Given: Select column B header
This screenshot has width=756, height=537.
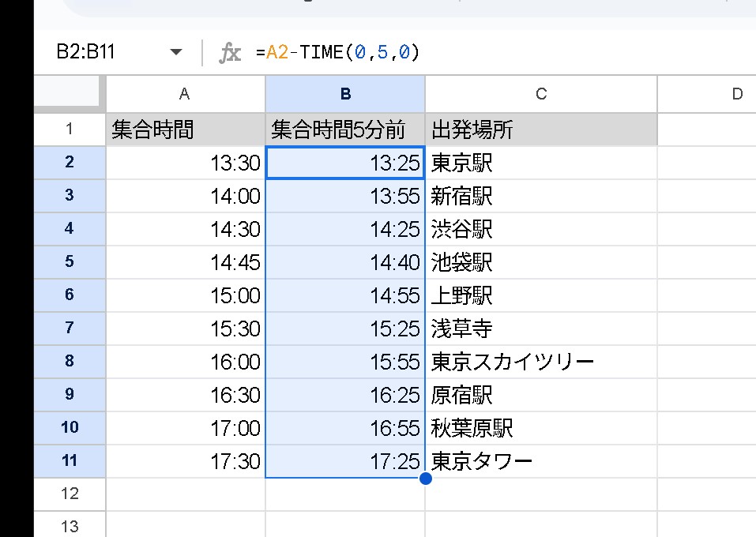Looking at the screenshot, I should coord(345,94).
